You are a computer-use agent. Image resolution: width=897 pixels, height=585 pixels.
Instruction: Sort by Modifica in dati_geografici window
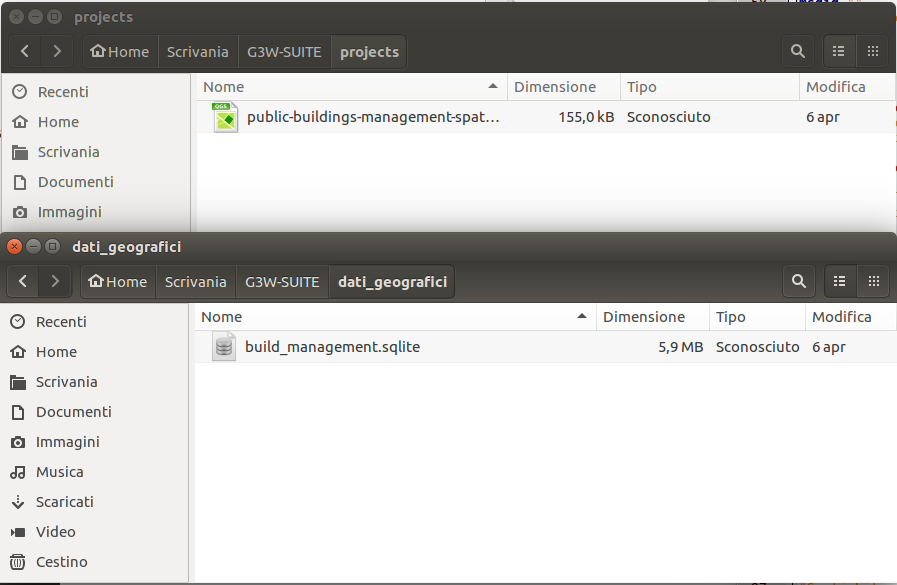(851, 317)
